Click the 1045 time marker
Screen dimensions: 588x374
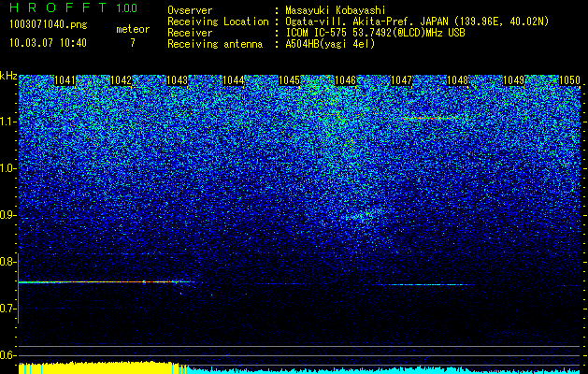[x=290, y=80]
